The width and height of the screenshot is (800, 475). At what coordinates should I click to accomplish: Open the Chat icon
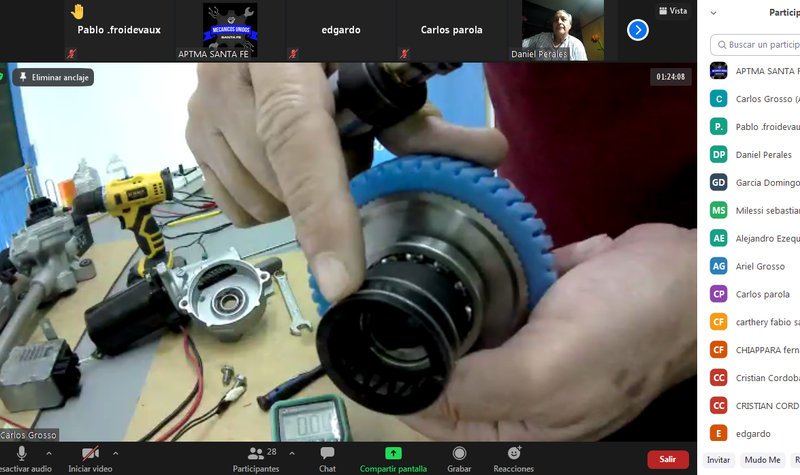point(327,454)
